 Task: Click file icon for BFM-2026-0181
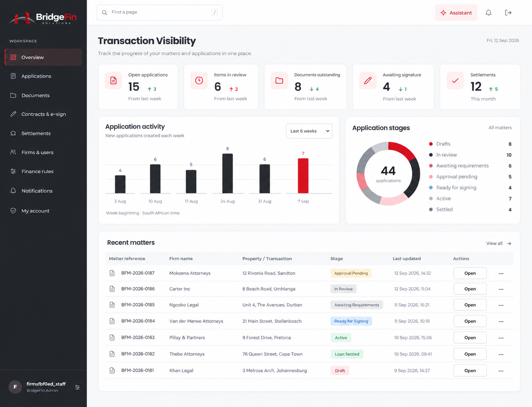[x=112, y=371]
